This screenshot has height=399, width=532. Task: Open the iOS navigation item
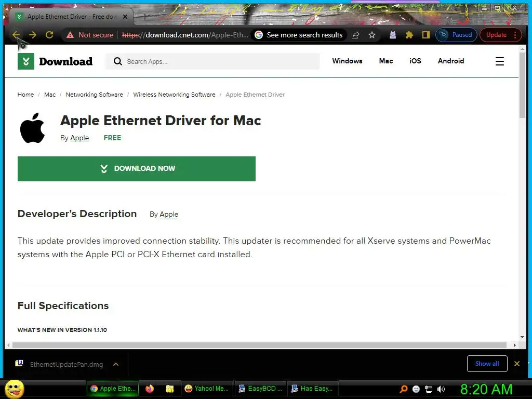point(415,61)
